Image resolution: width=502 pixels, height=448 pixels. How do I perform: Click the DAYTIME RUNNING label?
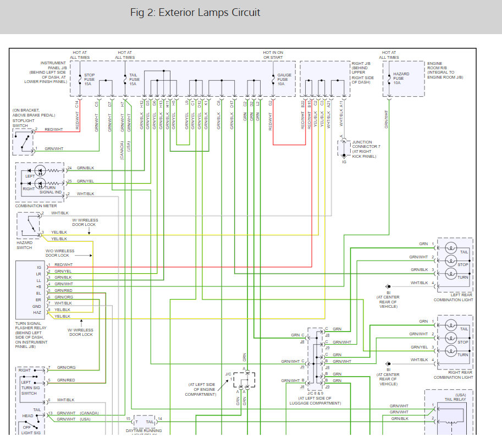(144, 431)
